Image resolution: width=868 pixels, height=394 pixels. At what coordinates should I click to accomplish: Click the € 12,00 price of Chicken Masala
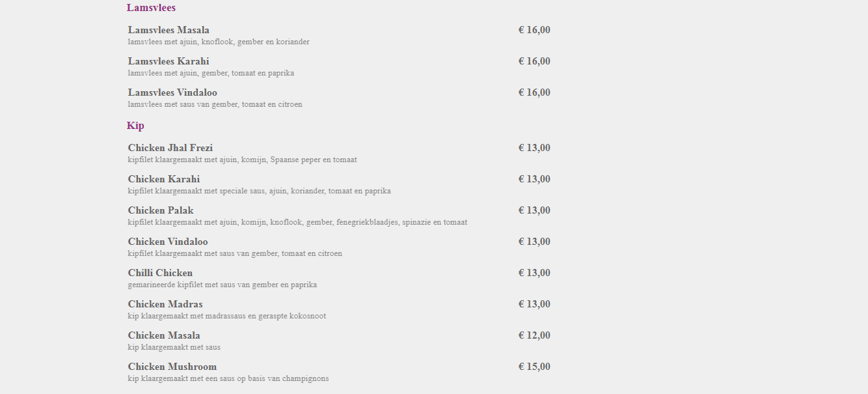[x=534, y=335]
